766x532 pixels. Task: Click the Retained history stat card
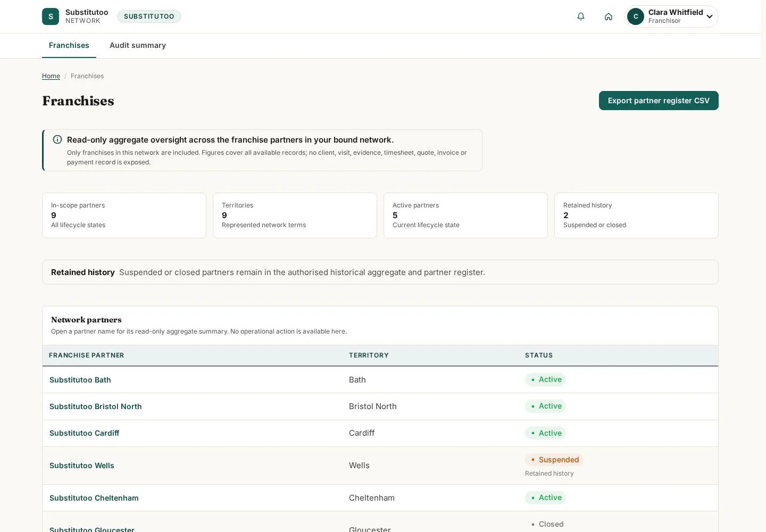click(636, 215)
